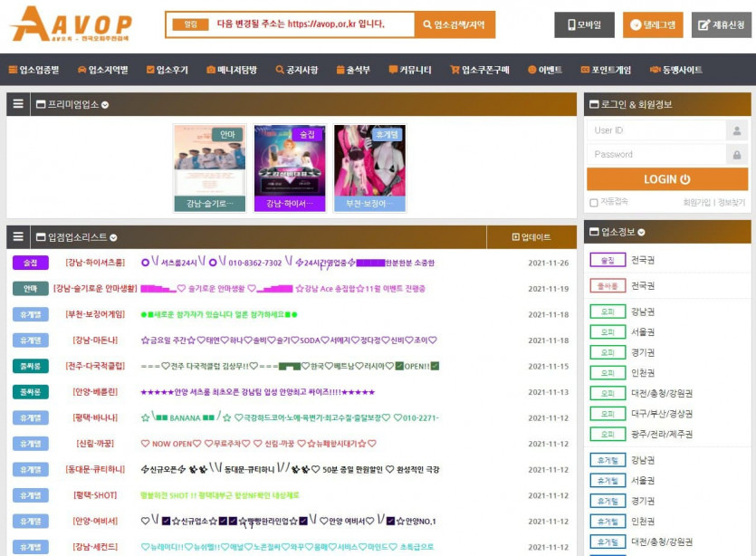
Task: Open the 공지사항 menu item
Action: click(x=296, y=70)
